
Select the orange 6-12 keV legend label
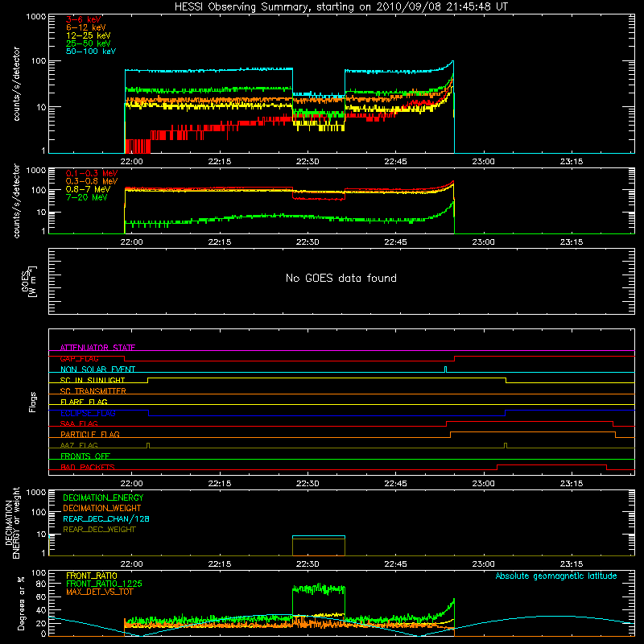click(86, 27)
